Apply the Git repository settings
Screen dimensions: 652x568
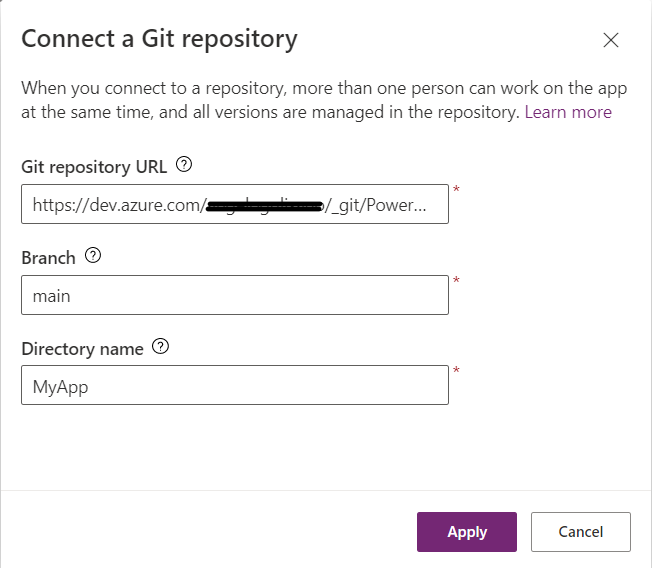(467, 532)
